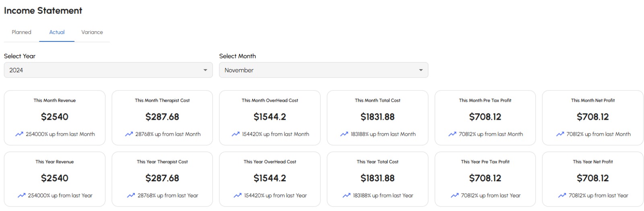Click the This Year Pre Tax Profit card
The image size is (644, 211).
(x=485, y=179)
